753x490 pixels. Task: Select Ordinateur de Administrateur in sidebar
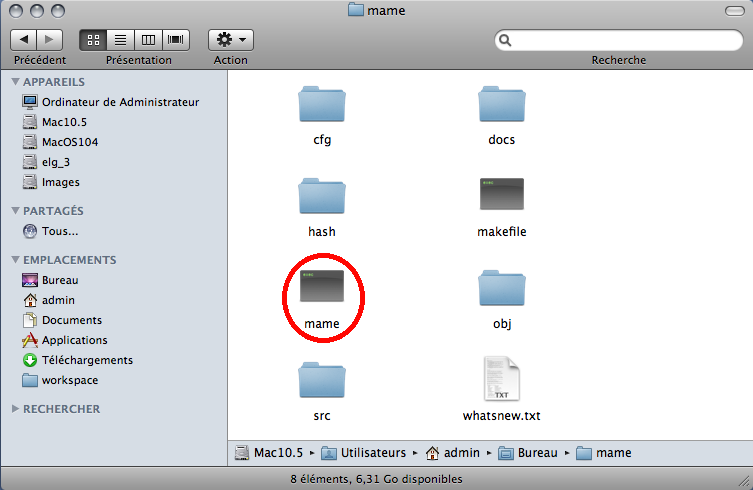[x=110, y=102]
